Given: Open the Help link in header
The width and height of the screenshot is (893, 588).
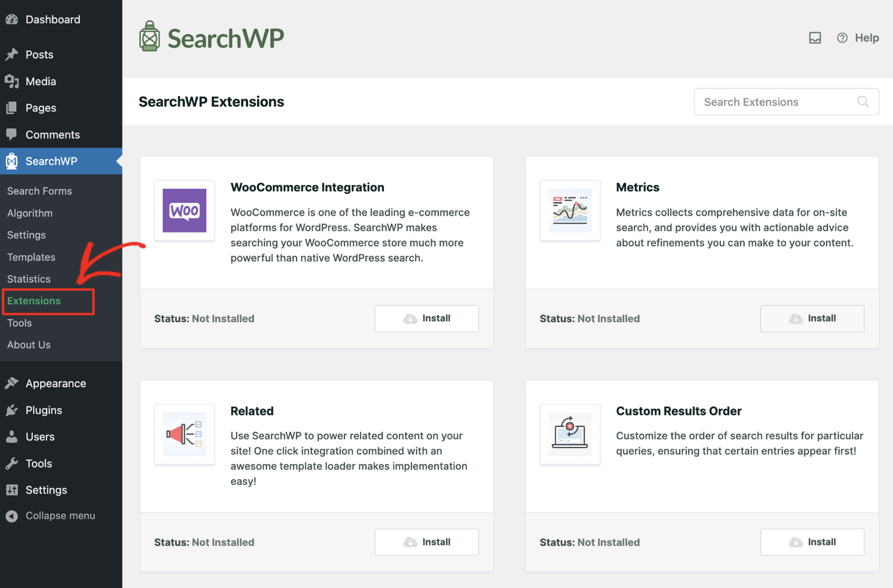Looking at the screenshot, I should click(867, 38).
